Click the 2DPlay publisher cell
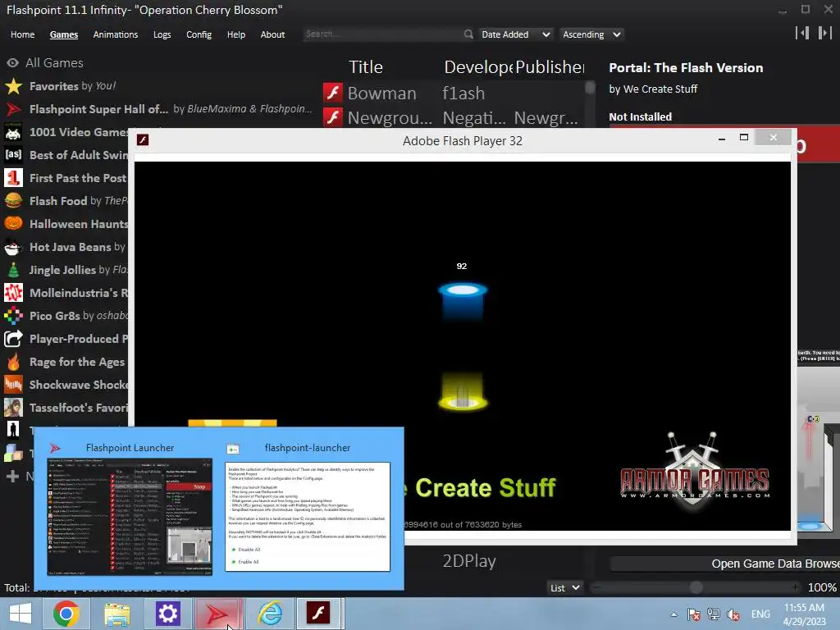The height and width of the screenshot is (630, 840). pyautogui.click(x=469, y=561)
